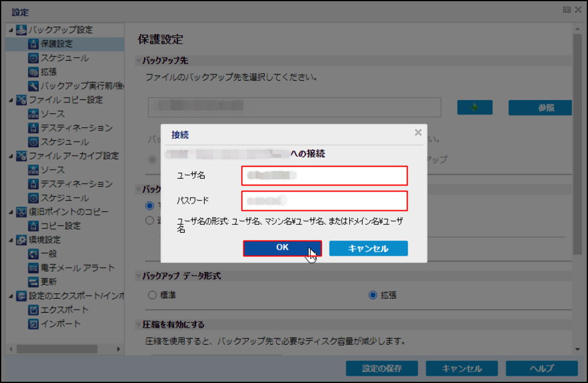
Task: Click the コピー設定 icon in the sidebar
Action: point(34,226)
